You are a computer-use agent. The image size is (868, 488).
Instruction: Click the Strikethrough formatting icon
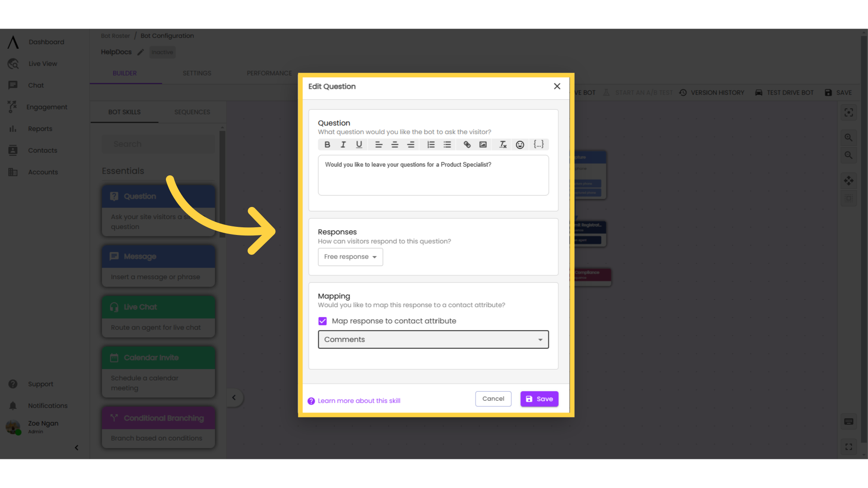[x=503, y=144]
